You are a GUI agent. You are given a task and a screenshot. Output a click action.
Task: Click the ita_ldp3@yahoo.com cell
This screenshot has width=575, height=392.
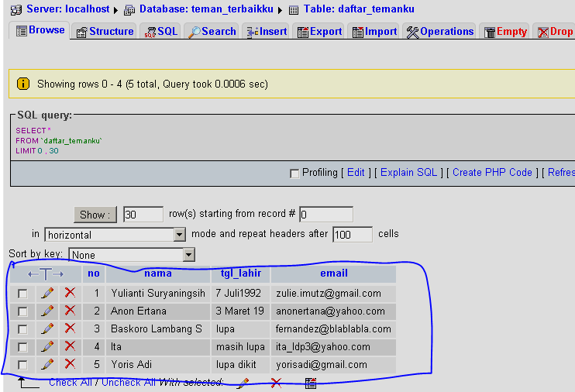[x=333, y=346]
